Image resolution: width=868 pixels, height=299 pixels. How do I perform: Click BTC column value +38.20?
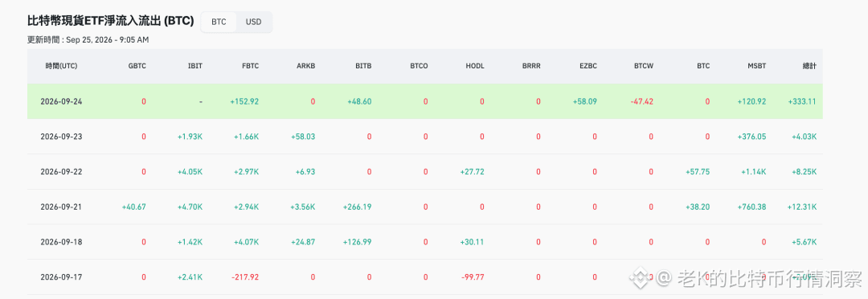(698, 207)
